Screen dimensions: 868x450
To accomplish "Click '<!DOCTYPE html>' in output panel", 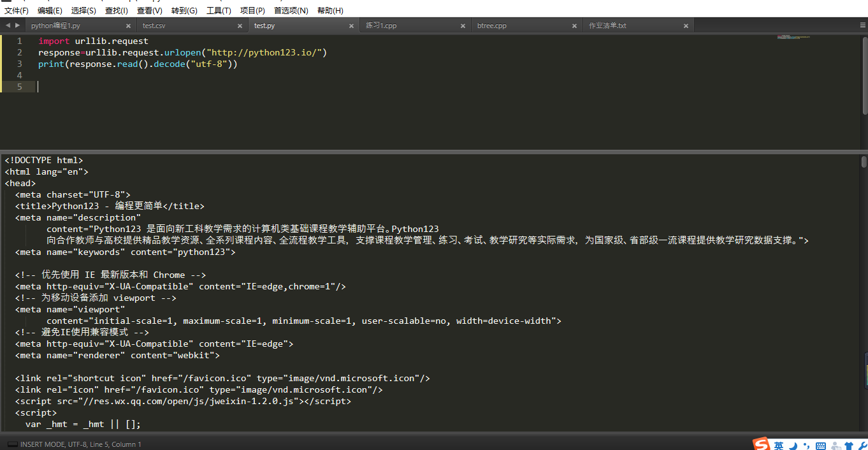I will pos(44,160).
